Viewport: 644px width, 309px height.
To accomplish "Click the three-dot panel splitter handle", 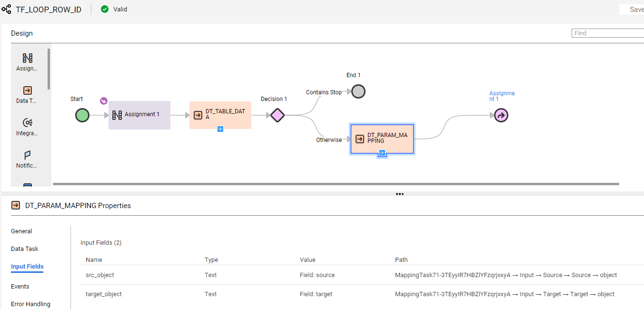I will click(x=400, y=194).
